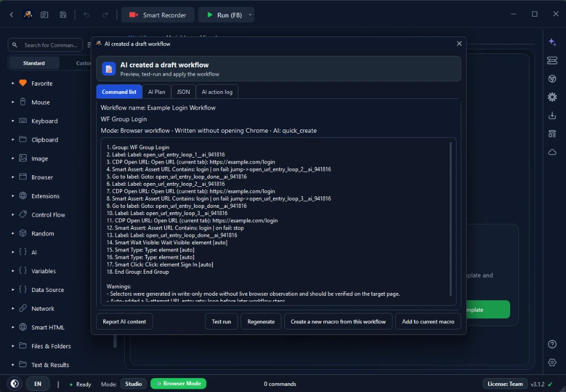Click the template layout icon in right sidebar
Screen dimensions: 566x392
552,134
